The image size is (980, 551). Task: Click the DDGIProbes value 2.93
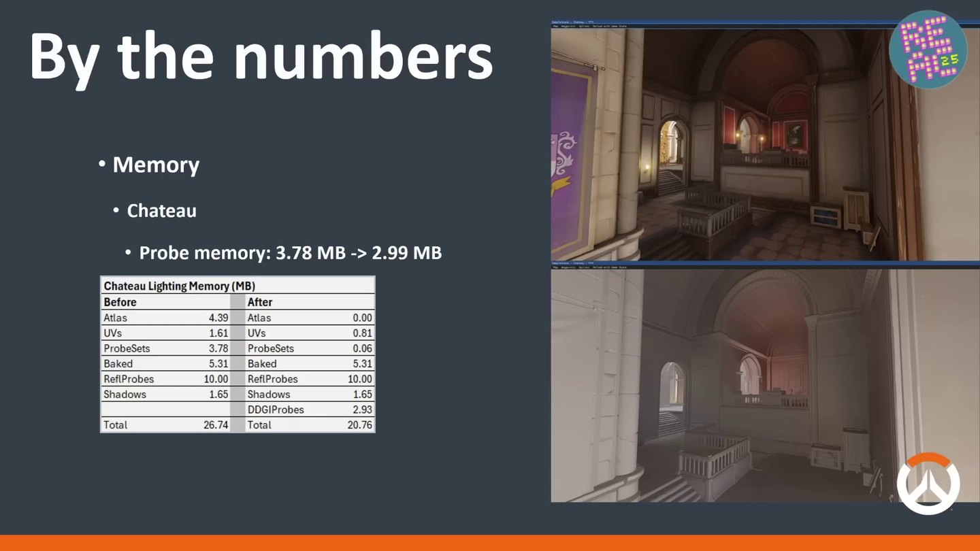362,410
